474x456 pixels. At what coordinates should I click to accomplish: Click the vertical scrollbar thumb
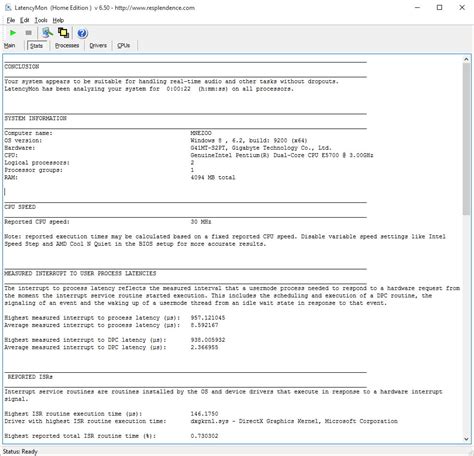[466, 139]
